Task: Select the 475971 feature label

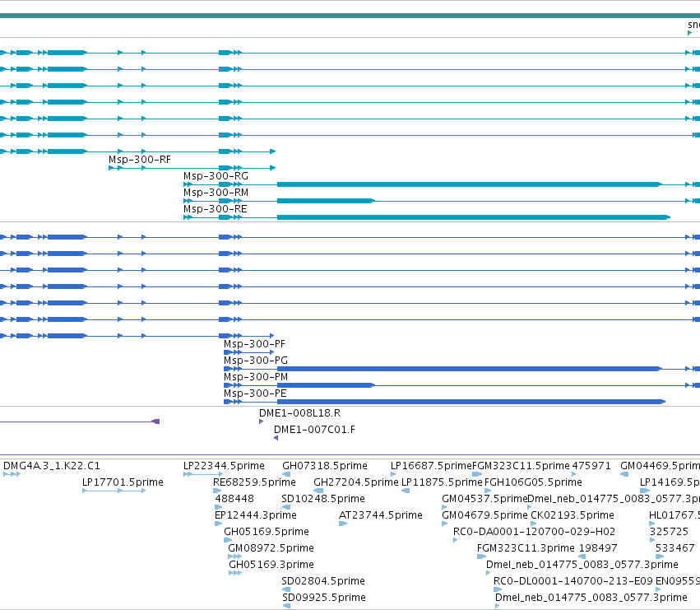Action: [591, 466]
